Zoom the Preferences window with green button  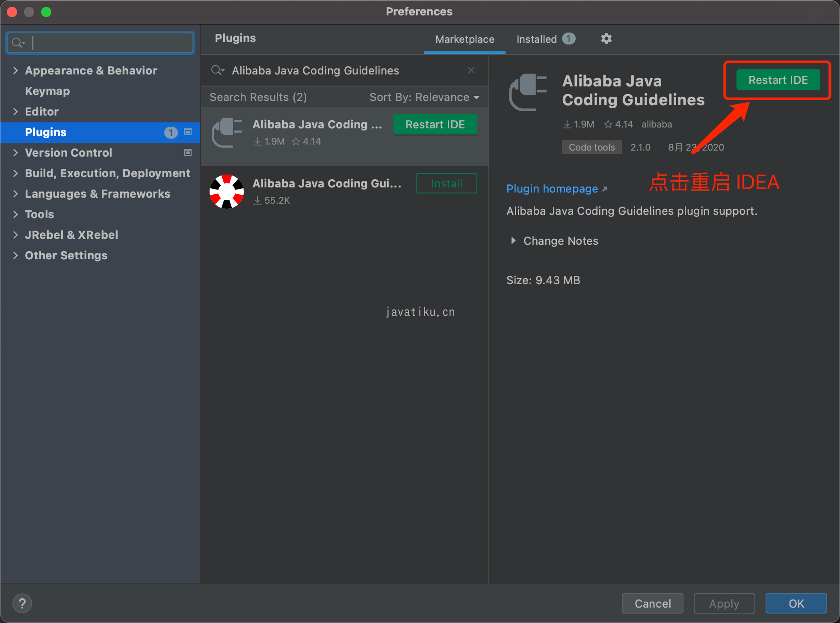click(46, 12)
